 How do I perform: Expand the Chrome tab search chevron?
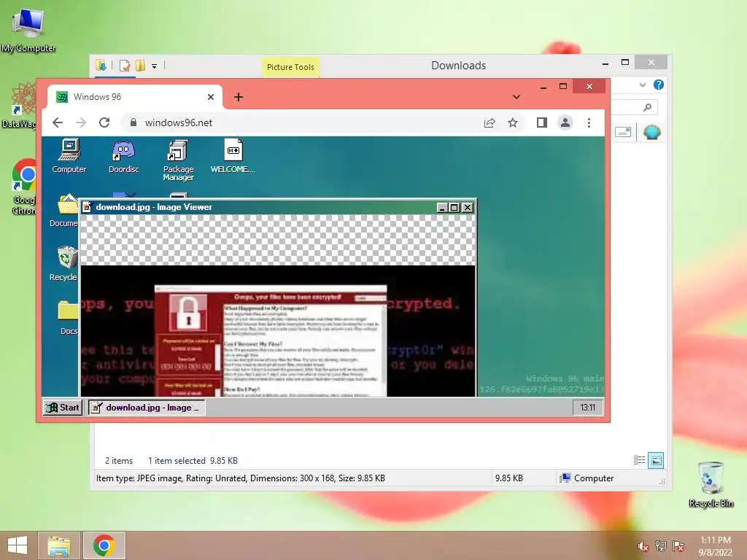coord(516,97)
